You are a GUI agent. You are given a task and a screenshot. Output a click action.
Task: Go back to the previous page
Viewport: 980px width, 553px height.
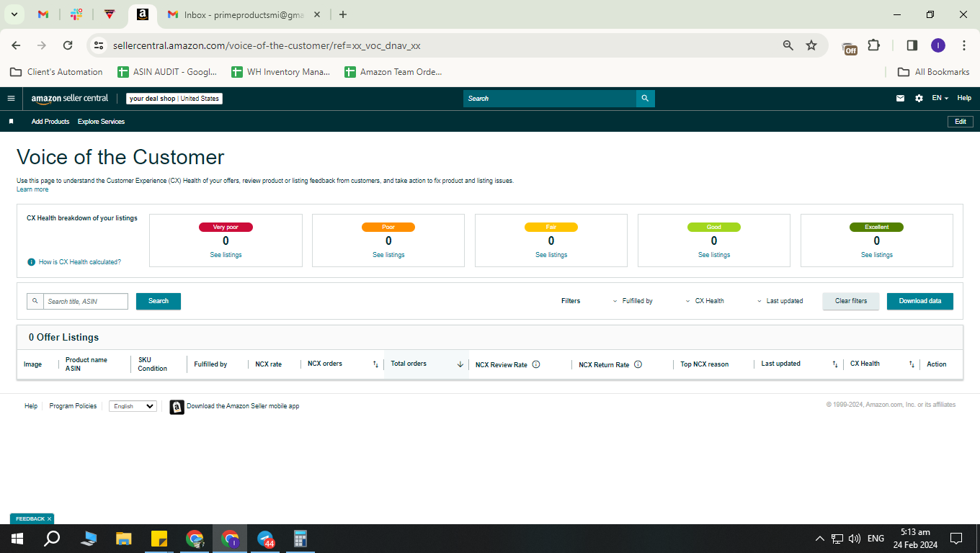(16, 45)
